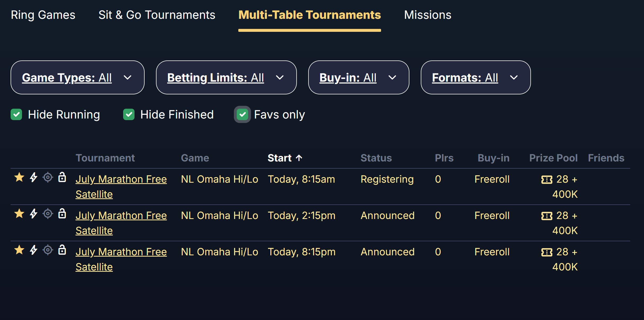644x320 pixels.
Task: Open the 2:15pm July Marathon Free Satellite link
Action: [x=121, y=223]
